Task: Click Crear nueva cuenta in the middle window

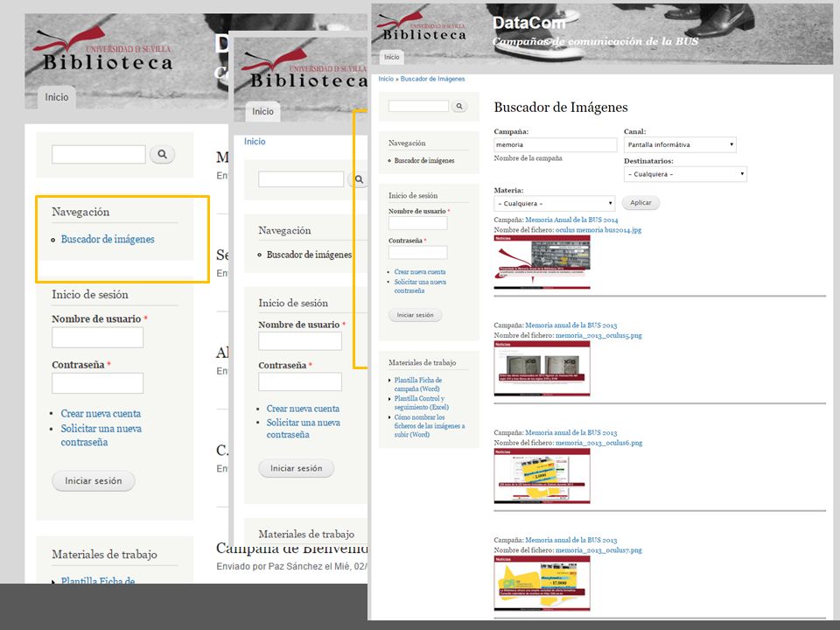Action: [x=303, y=409]
